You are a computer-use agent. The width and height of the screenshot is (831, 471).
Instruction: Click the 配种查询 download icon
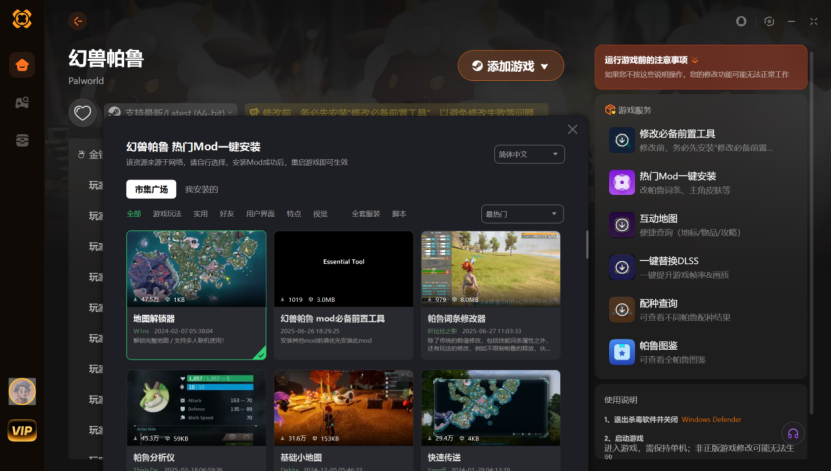(x=622, y=309)
